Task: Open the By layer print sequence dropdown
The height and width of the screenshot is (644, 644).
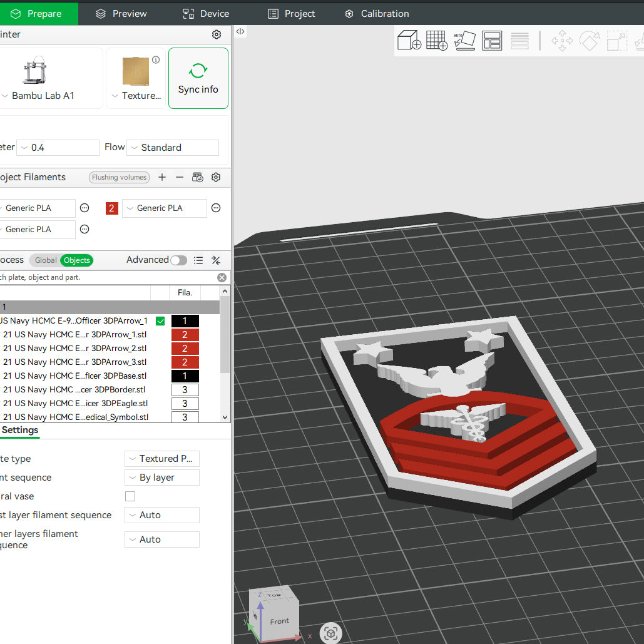Action: [162, 478]
